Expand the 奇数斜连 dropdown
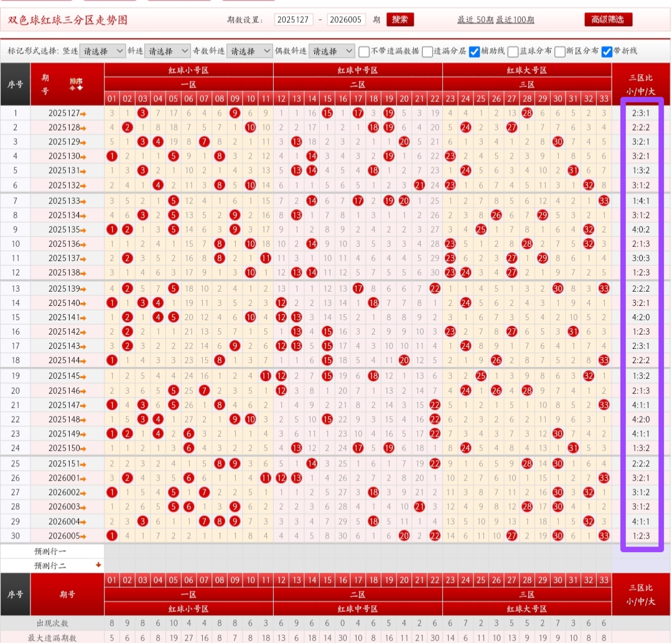Viewport: 672px width, 643px height. pos(249,51)
